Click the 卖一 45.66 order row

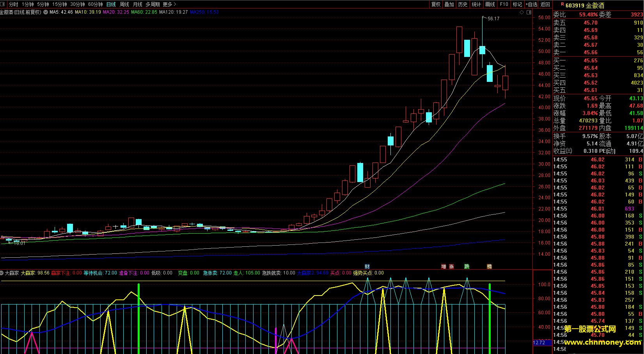point(598,52)
